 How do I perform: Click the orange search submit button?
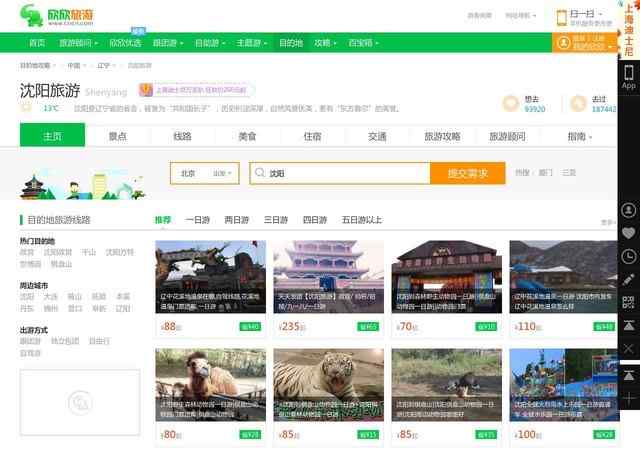[x=468, y=173]
